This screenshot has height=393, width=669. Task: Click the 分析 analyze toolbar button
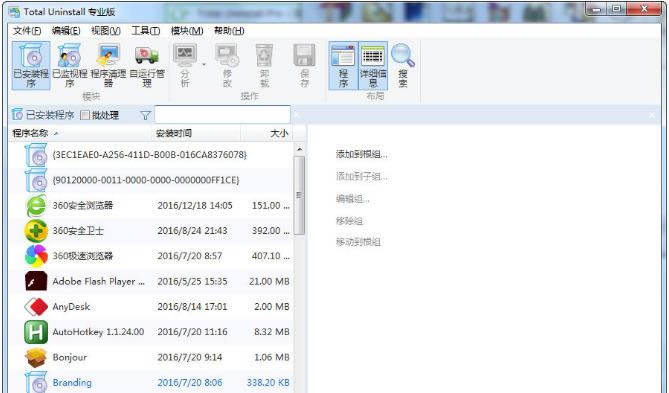[x=185, y=65]
